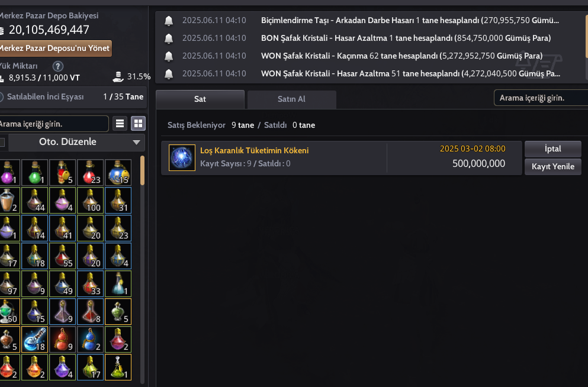Open the Oto. Düzenle sorting menu
The height and width of the screenshot is (387, 588).
[x=76, y=143]
